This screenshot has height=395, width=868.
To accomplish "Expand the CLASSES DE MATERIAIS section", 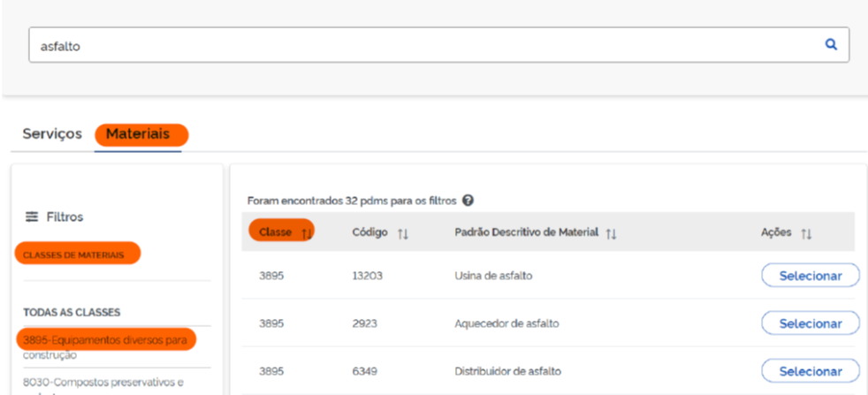I will (77, 254).
